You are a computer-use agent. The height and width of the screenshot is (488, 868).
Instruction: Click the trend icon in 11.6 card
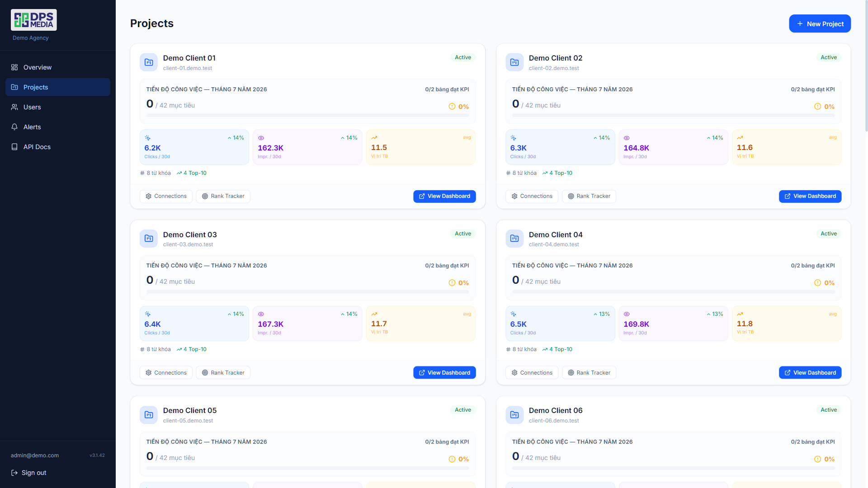[x=740, y=138]
